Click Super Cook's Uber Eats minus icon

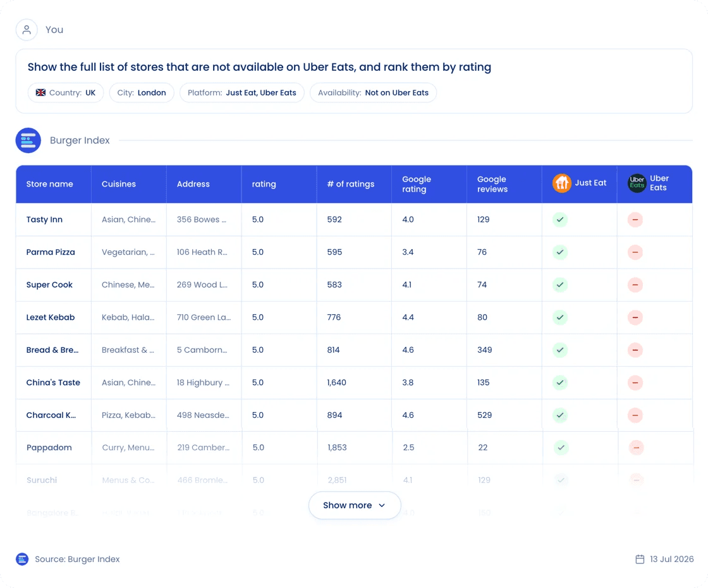[x=635, y=285]
